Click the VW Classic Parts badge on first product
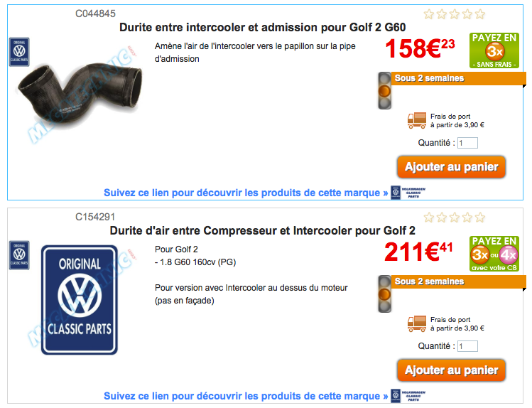 (x=19, y=52)
